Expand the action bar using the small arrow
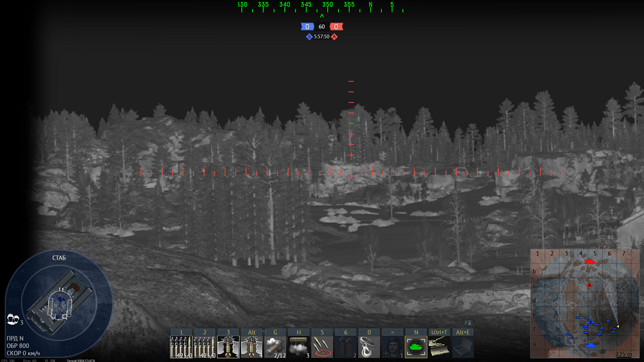The height and width of the screenshot is (362, 644). coord(468,323)
